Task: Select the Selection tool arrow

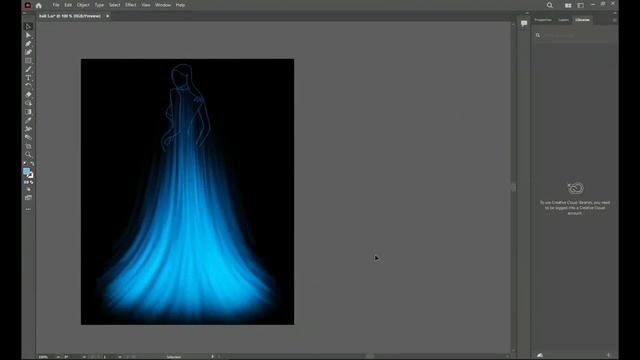Action: 28,27
